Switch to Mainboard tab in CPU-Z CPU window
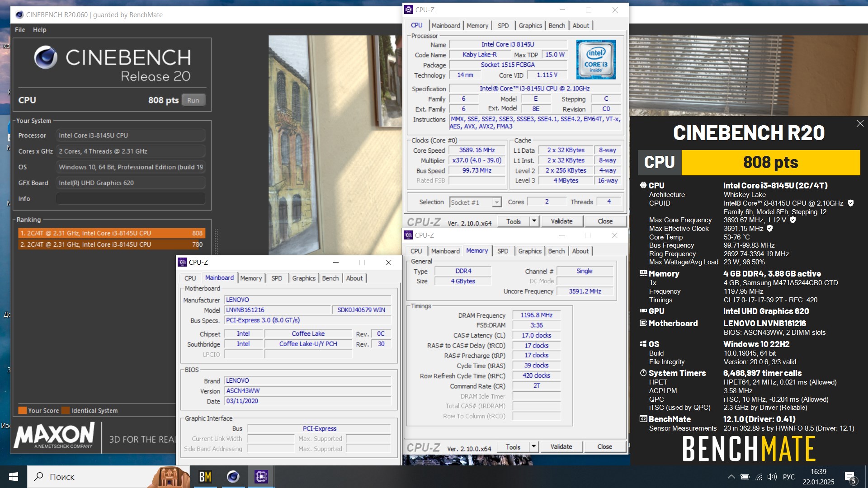This screenshot has height=488, width=868. click(x=446, y=26)
